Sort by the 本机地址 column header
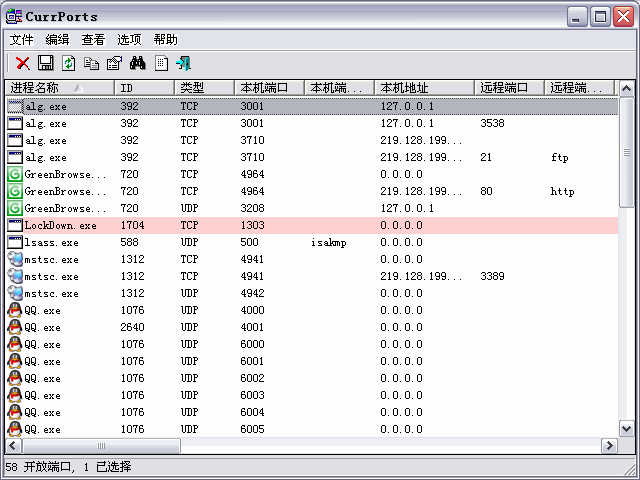The height and width of the screenshot is (480, 640). pyautogui.click(x=424, y=88)
